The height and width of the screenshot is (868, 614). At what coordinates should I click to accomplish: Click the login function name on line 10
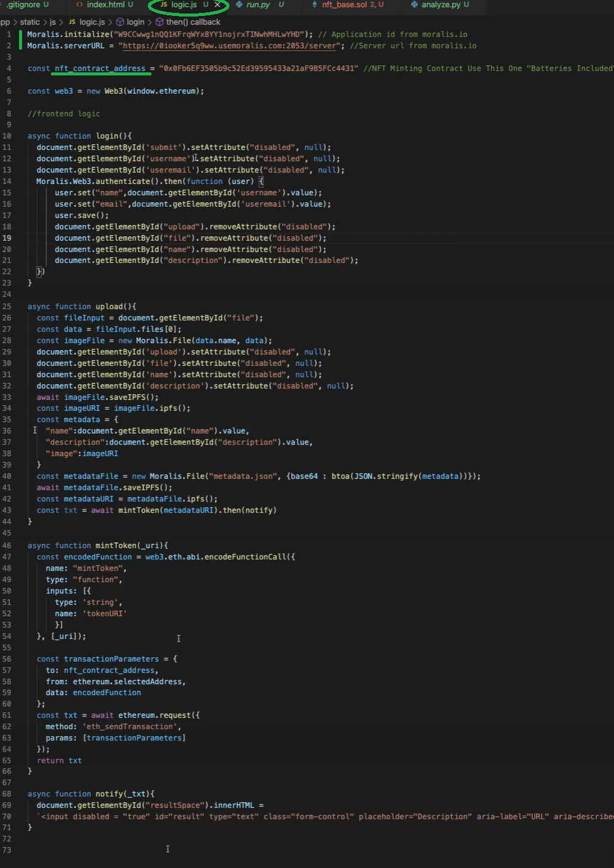107,136
